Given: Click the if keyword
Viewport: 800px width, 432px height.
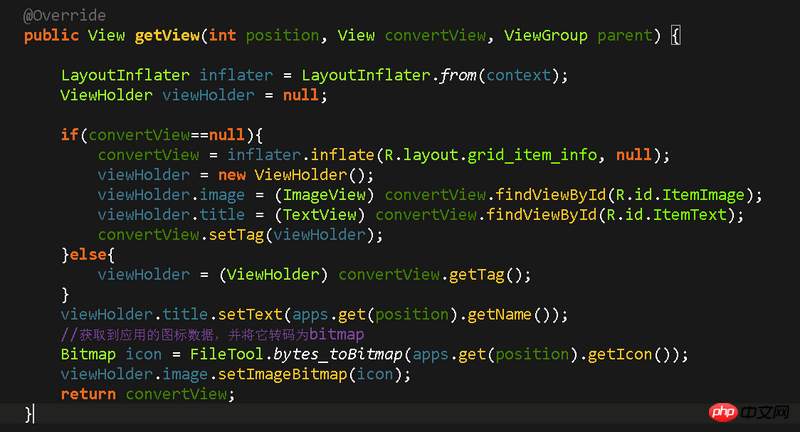Looking at the screenshot, I should 70,135.
